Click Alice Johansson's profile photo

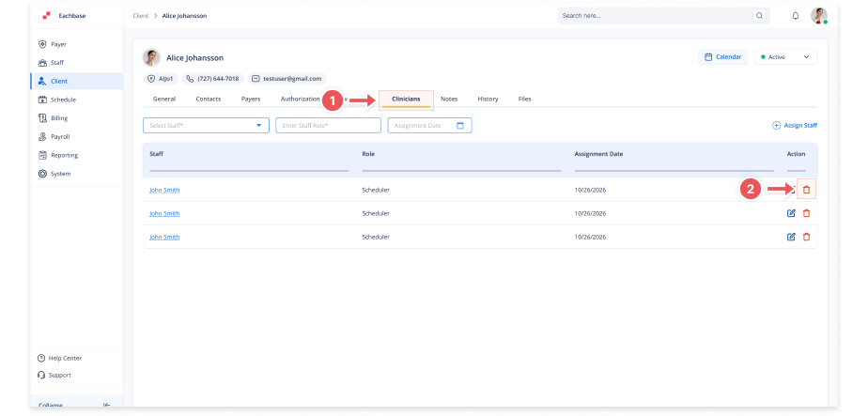[x=151, y=57]
